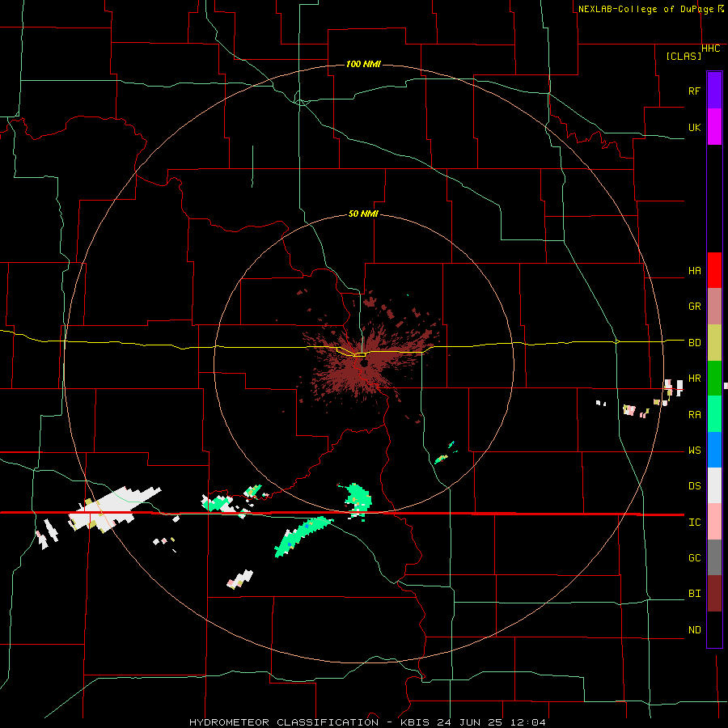Viewport: 728px width, 728px height.
Task: Click the GC legend label
Action: [x=694, y=558]
